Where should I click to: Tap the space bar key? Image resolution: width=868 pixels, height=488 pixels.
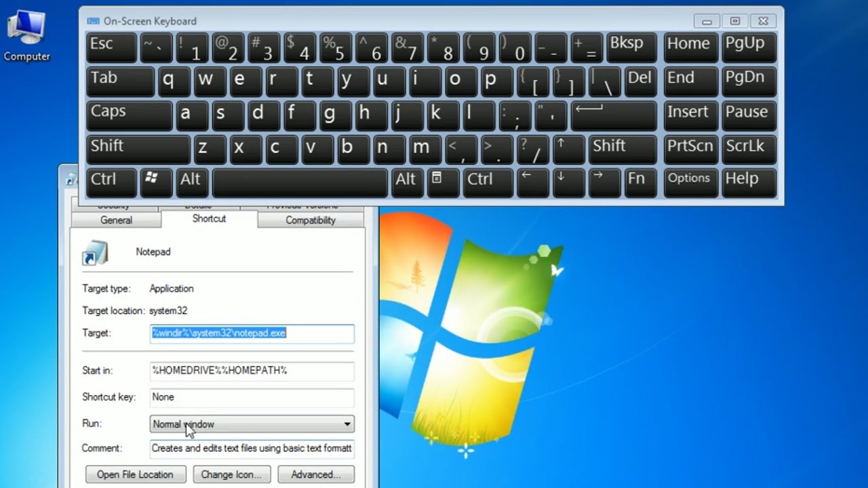(300, 183)
